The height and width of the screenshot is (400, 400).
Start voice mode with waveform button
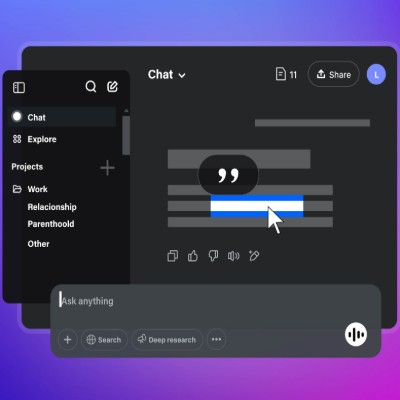tap(356, 334)
